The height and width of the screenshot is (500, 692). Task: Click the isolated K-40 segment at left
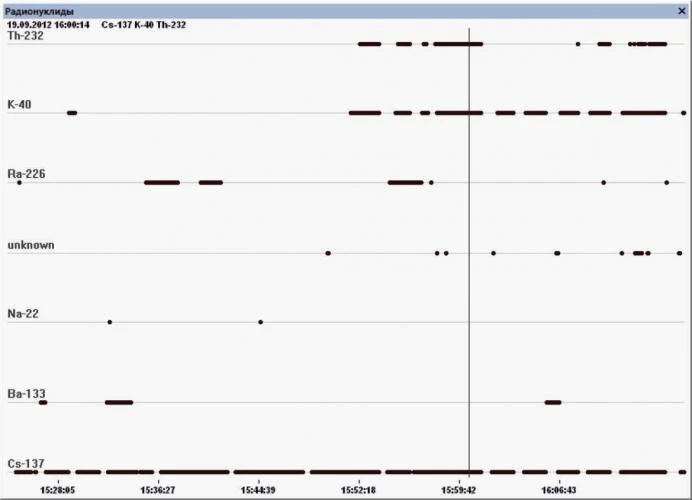coord(72,113)
